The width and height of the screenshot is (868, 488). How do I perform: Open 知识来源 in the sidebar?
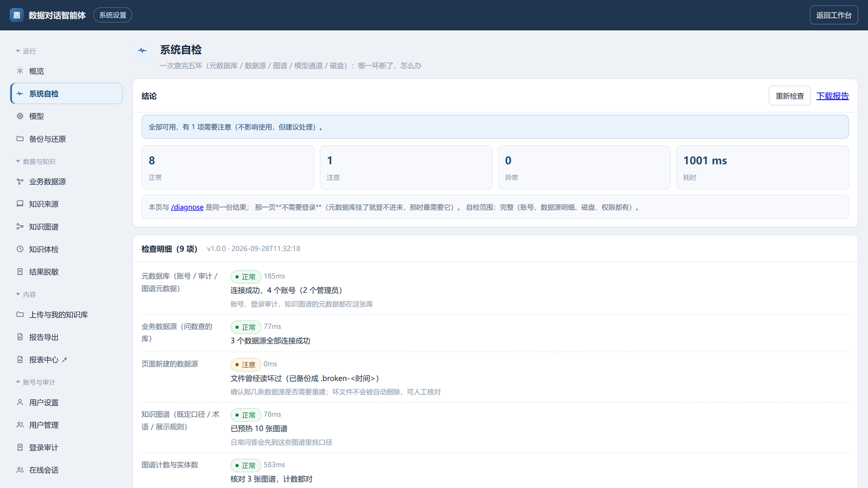pyautogui.click(x=66, y=204)
